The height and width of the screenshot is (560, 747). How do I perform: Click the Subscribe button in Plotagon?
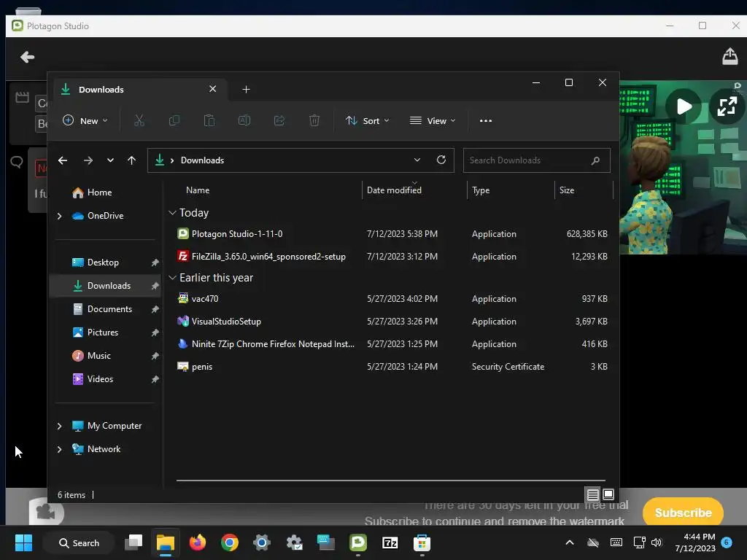683,513
